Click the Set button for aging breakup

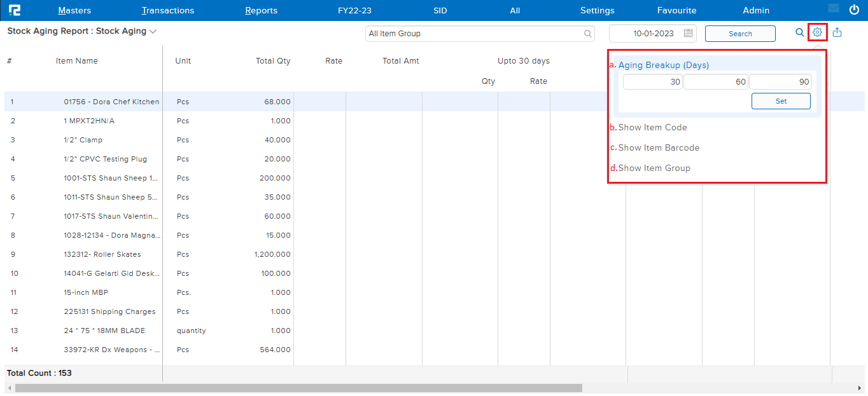pyautogui.click(x=781, y=101)
